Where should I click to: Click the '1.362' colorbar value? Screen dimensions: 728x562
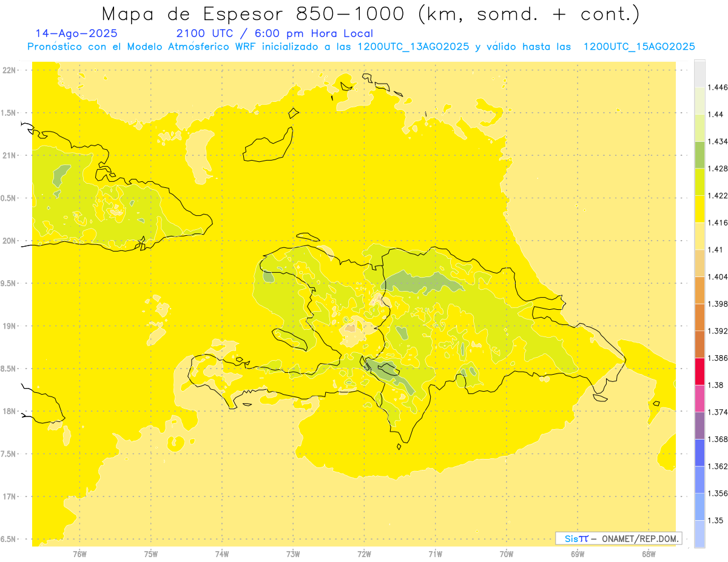(717, 466)
